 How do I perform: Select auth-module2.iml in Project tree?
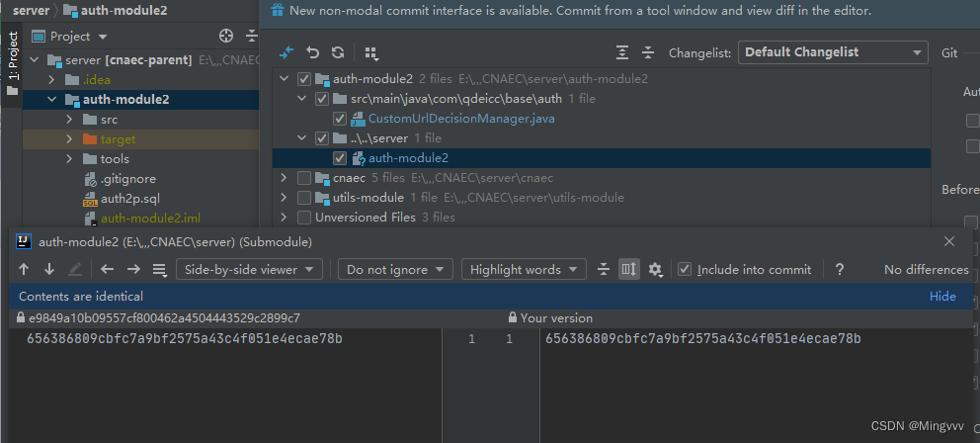(x=150, y=219)
